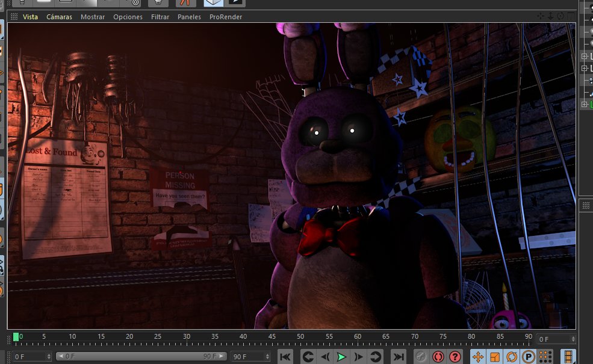Select the orange figure tool in top toolbar
Viewport: 593px width, 364px height.
[x=185, y=3]
